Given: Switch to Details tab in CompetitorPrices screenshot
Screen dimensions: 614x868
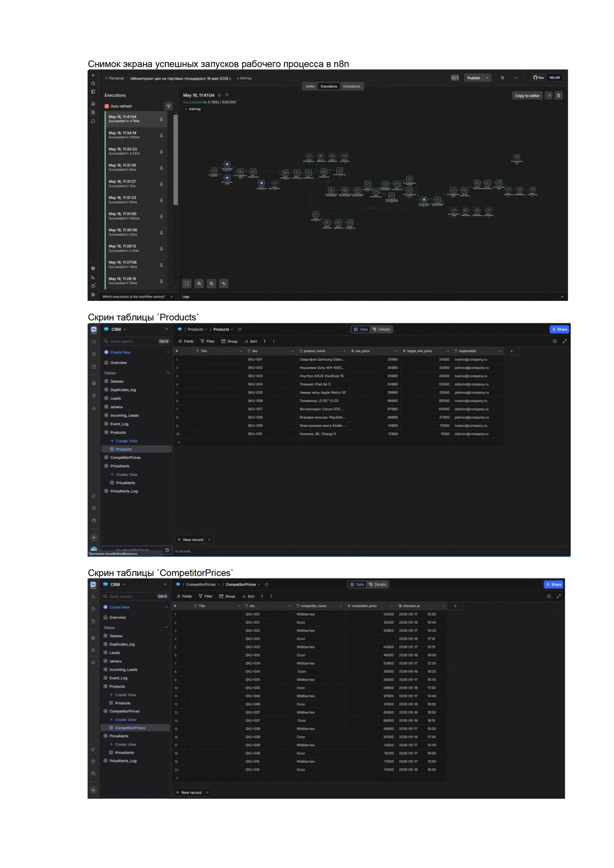Looking at the screenshot, I should point(378,584).
